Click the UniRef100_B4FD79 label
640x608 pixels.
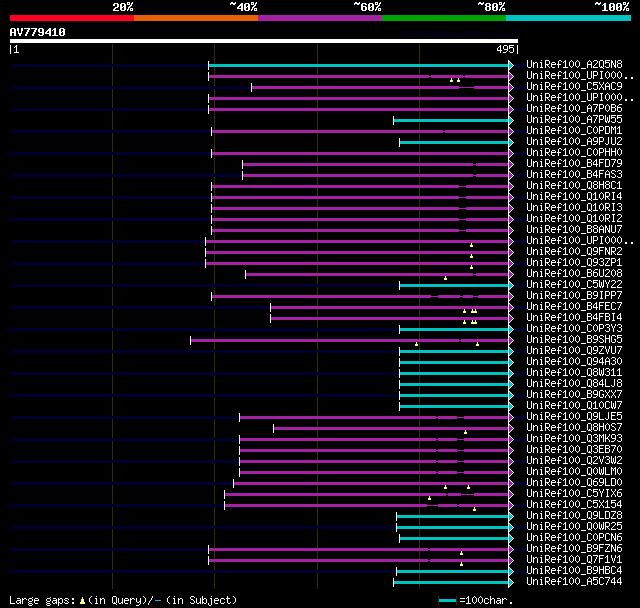pos(574,164)
